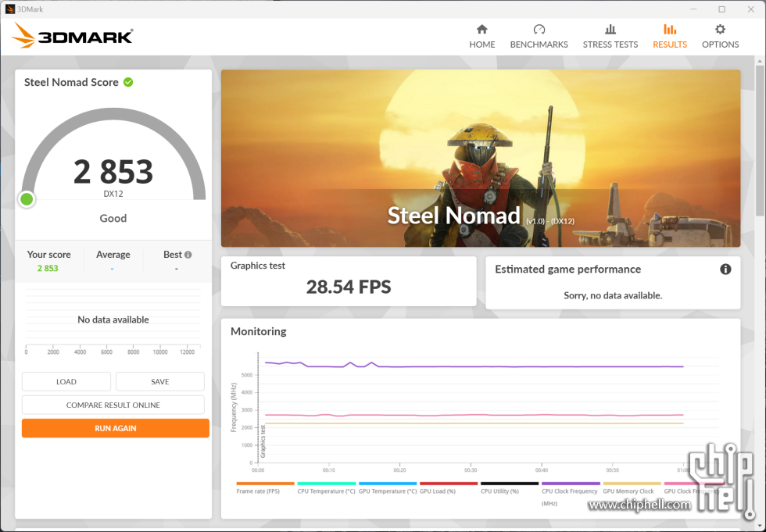Click "Sorry, no data available." text
The width and height of the screenshot is (766, 532).
click(x=613, y=295)
